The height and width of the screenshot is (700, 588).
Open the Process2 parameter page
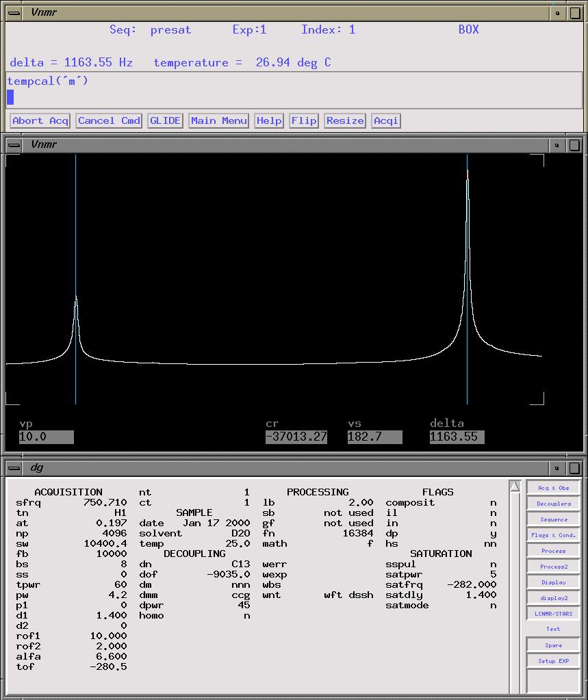[553, 567]
